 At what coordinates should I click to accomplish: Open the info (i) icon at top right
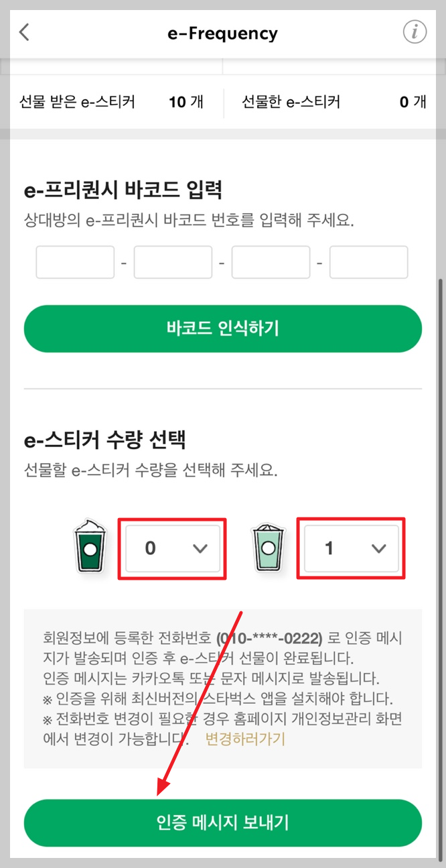tap(414, 32)
